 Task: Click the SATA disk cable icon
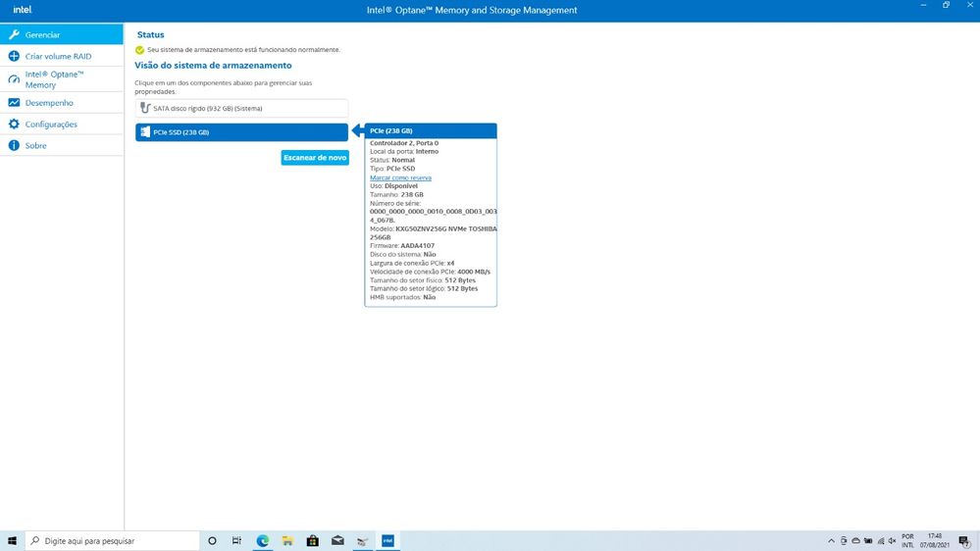[x=145, y=108]
